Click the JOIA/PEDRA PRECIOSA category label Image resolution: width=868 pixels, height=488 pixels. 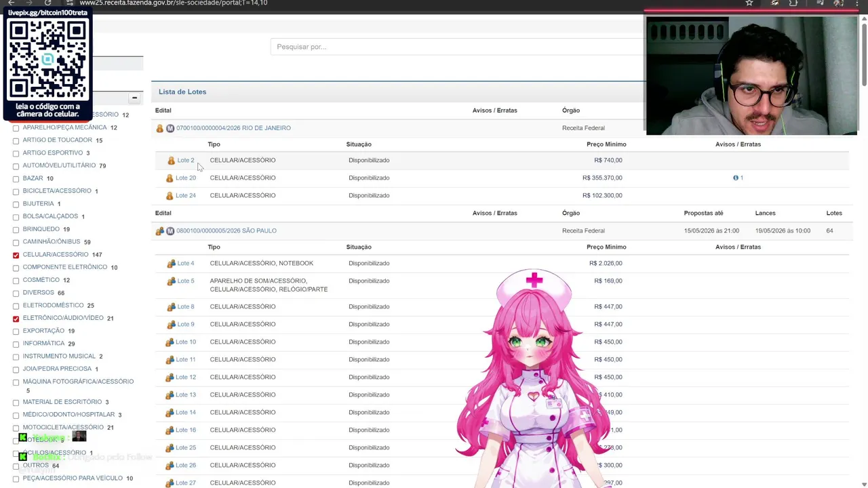pyautogui.click(x=57, y=369)
